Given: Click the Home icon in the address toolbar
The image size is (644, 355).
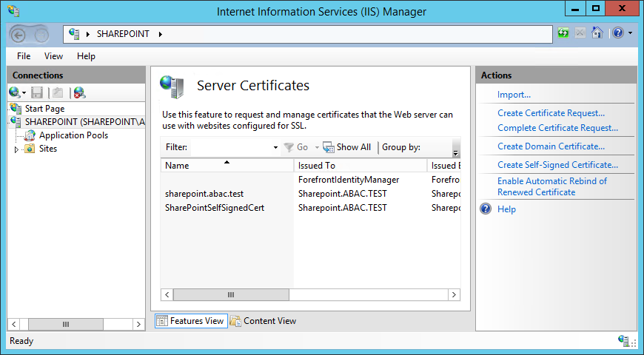Looking at the screenshot, I should tap(597, 33).
